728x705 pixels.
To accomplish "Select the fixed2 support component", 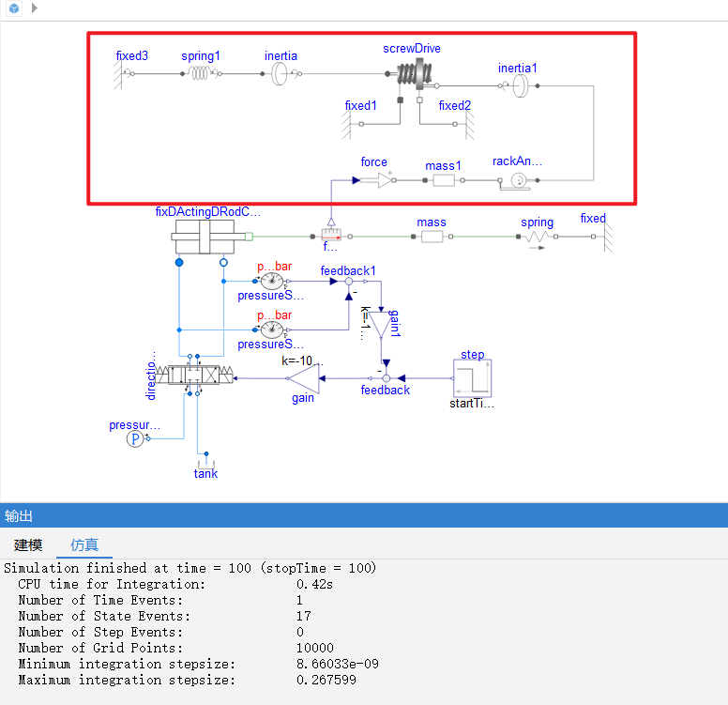I will click(x=463, y=124).
